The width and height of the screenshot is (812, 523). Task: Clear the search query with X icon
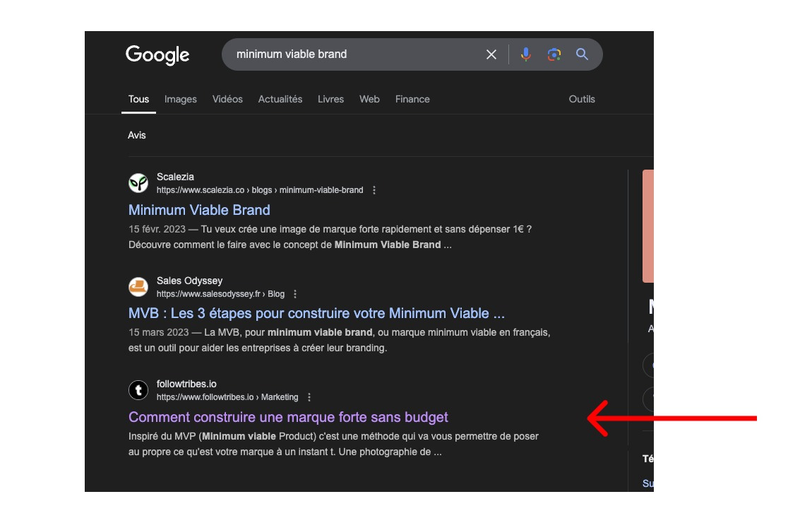click(491, 54)
